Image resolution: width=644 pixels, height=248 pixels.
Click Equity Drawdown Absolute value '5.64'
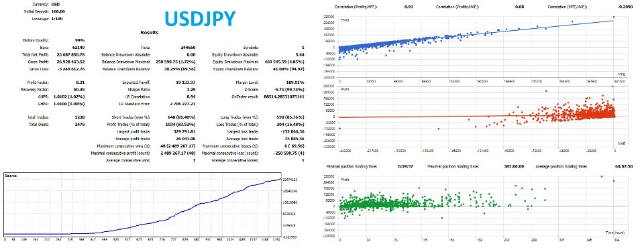point(301,54)
